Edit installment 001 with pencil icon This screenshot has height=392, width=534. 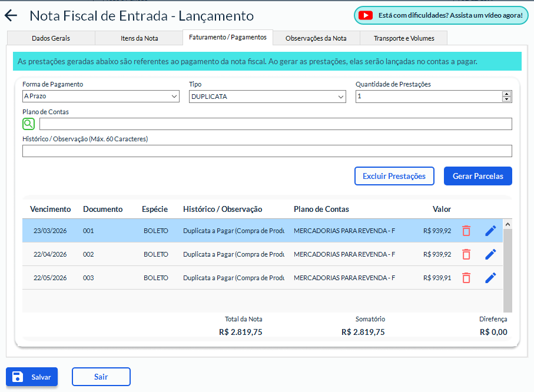[490, 231]
